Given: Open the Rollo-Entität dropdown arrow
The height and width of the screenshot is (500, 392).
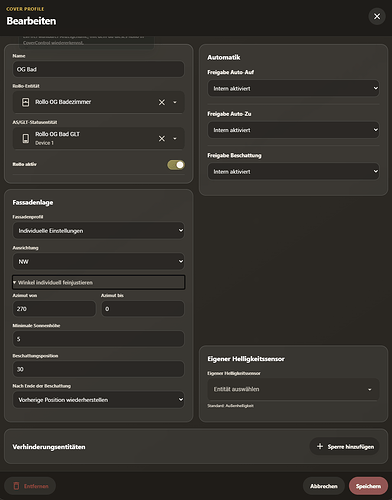Looking at the screenshot, I should [175, 102].
